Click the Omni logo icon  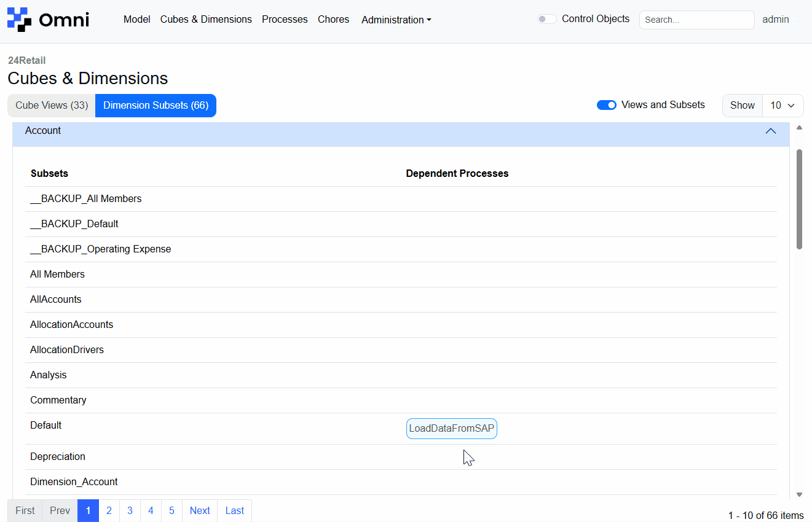[18, 19]
